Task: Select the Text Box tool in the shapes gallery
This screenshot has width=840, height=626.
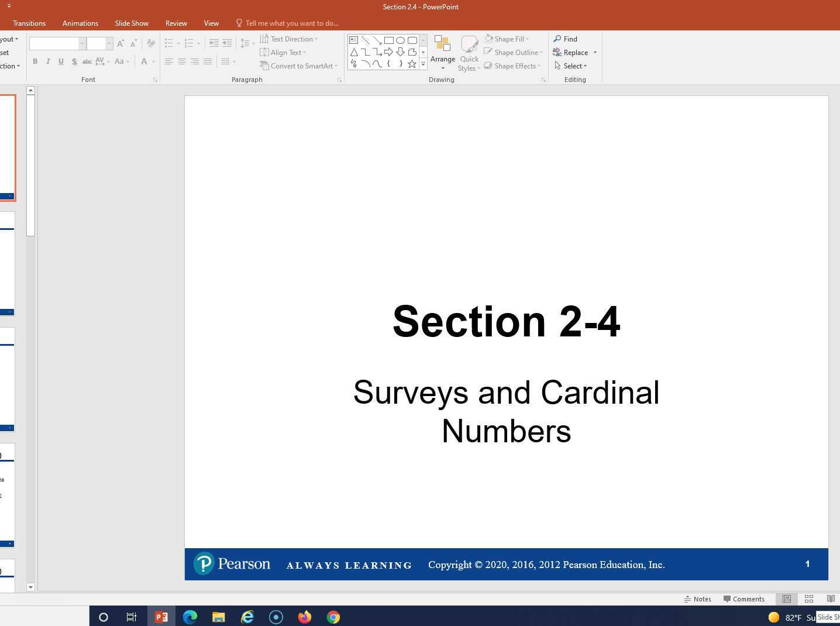Action: point(353,40)
